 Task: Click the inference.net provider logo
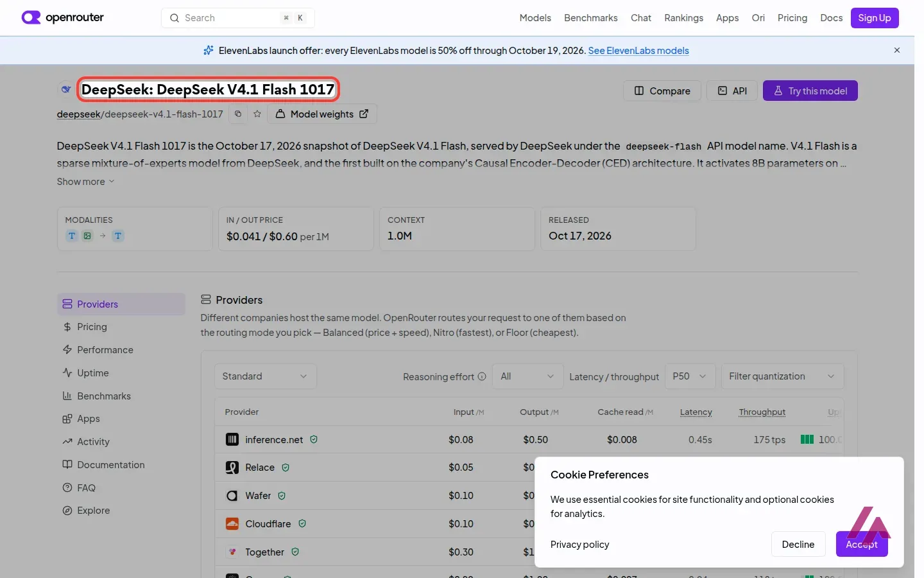(x=232, y=439)
